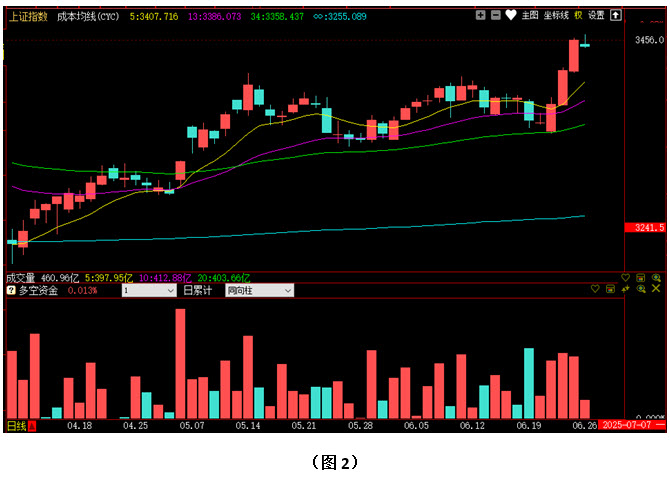The height and width of the screenshot is (481, 670).
Task: Open the 设置 settings menu
Action: point(596,15)
